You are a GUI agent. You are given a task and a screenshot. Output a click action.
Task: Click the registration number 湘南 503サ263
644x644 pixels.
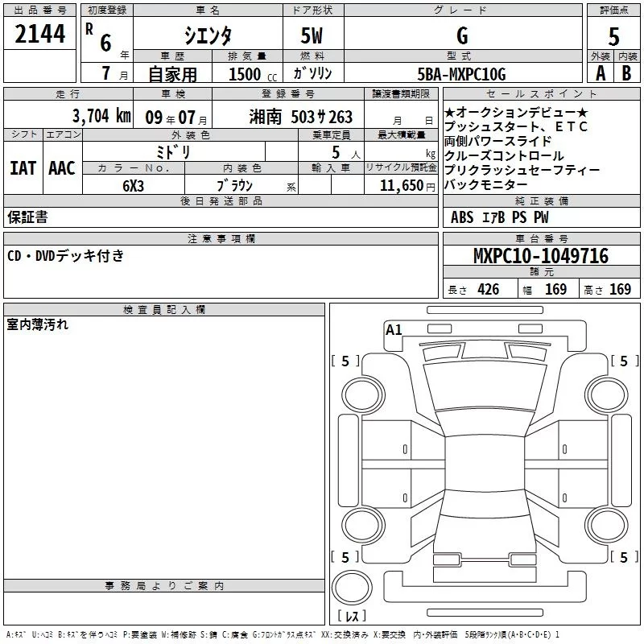tap(300, 117)
